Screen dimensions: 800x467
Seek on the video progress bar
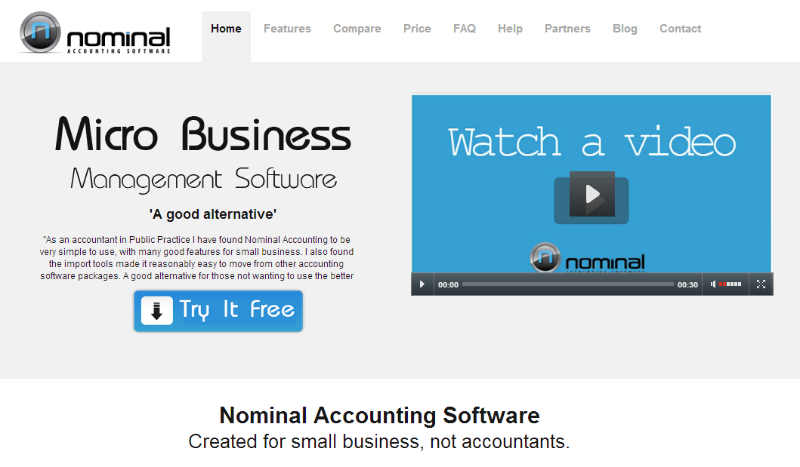(568, 284)
